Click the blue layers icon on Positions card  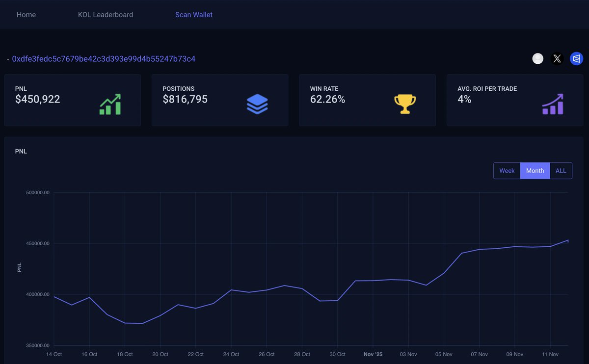pos(257,104)
